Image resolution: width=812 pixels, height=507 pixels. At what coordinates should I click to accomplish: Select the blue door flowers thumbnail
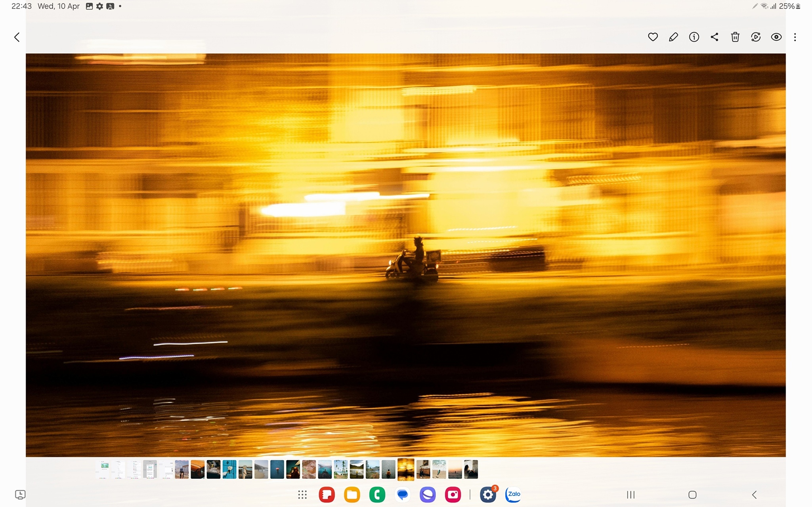point(229,469)
